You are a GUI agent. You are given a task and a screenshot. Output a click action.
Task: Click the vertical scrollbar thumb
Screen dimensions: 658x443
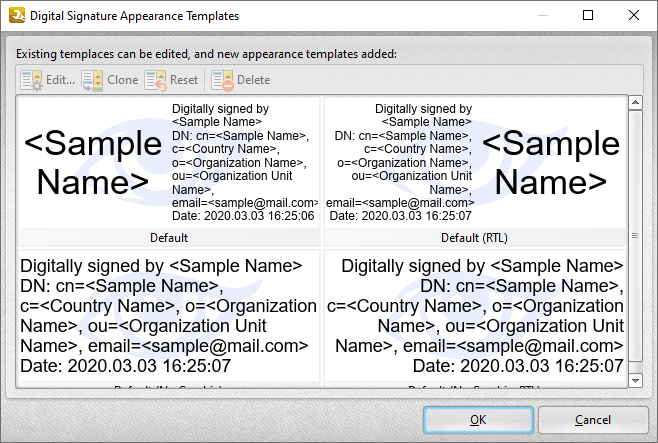[x=635, y=235]
